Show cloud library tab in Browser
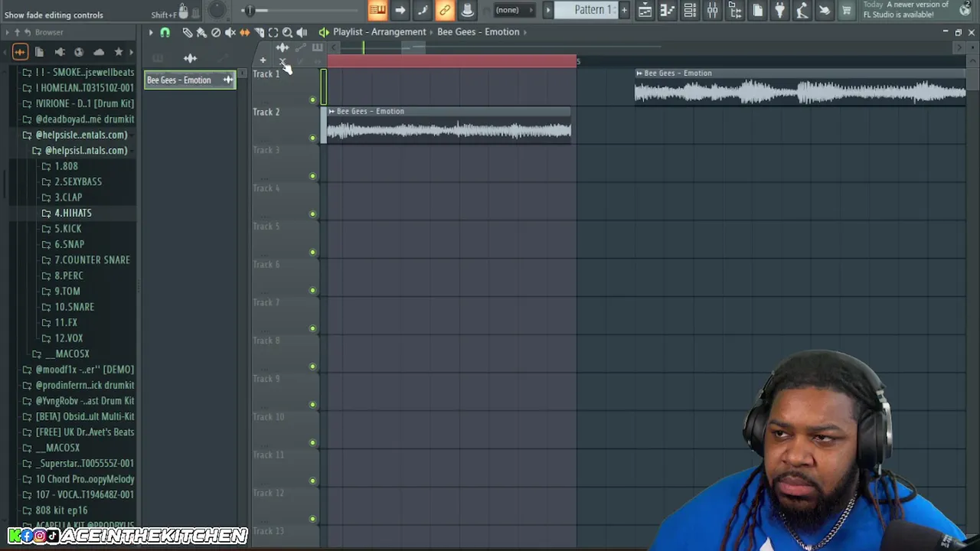 pyautogui.click(x=99, y=52)
